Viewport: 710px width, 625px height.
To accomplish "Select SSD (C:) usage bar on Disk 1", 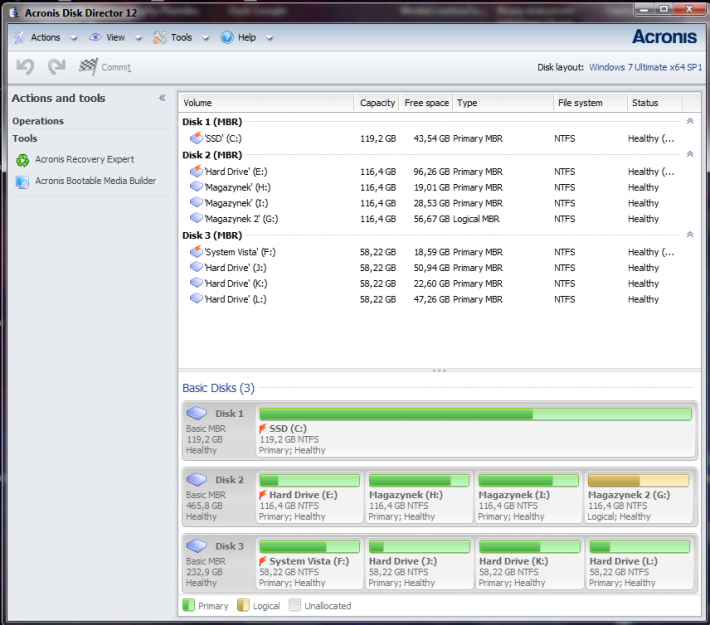I will click(x=475, y=414).
